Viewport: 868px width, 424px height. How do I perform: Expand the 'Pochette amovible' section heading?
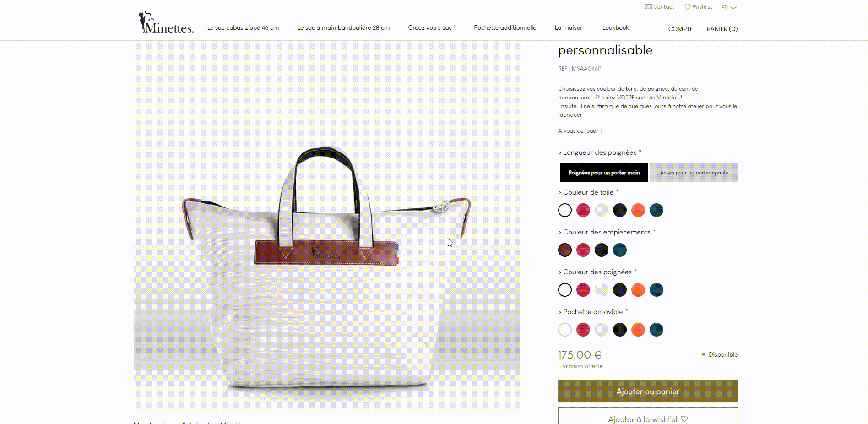[x=593, y=312]
